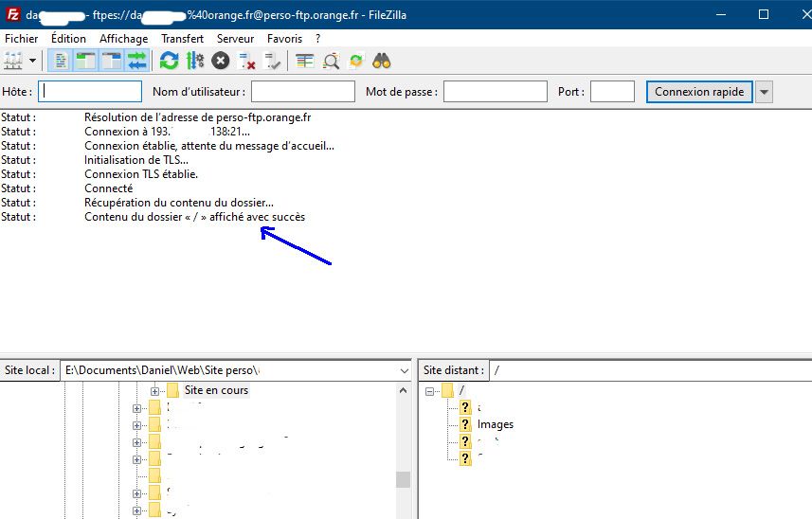Image resolution: width=812 pixels, height=519 pixels.
Task: Toggle the message log display
Action: [61, 61]
